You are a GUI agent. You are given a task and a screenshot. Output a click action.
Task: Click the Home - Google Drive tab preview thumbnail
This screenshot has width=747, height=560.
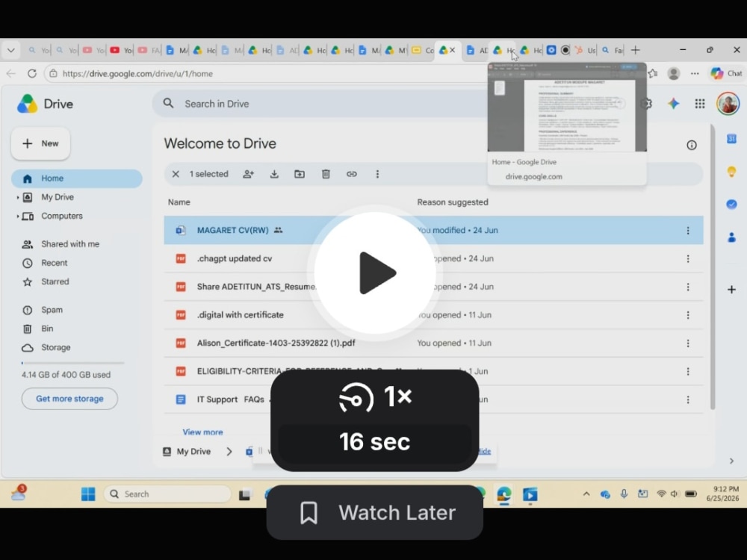coord(567,107)
